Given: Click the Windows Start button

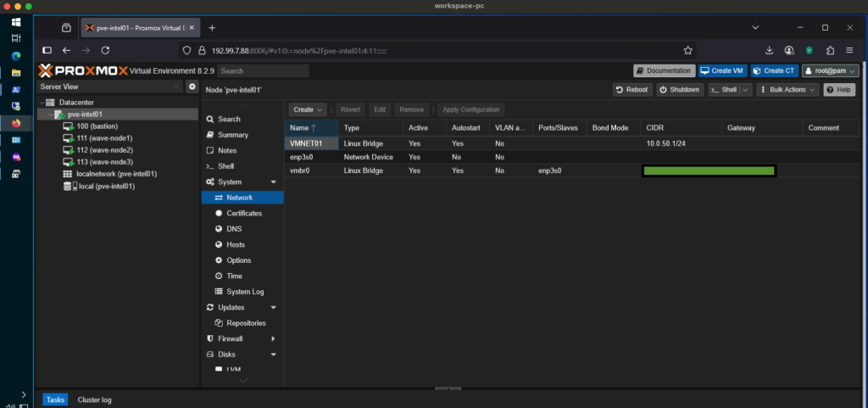Looking at the screenshot, I should point(16,22).
